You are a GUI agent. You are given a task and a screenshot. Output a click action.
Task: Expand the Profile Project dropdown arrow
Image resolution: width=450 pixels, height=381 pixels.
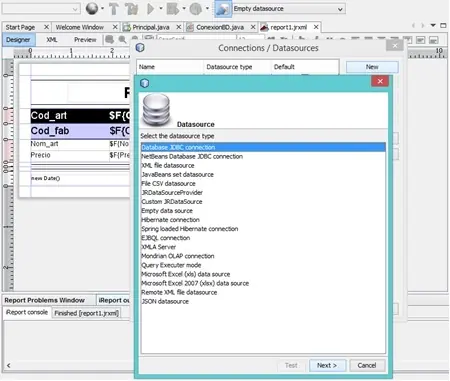click(x=207, y=8)
